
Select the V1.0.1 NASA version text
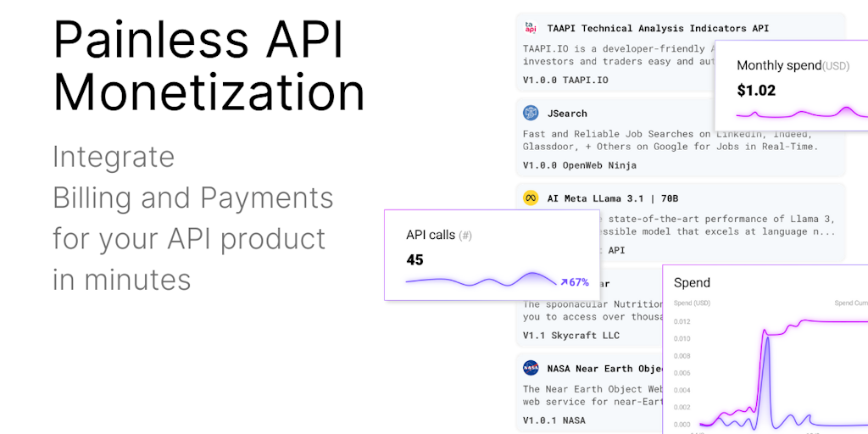pos(554,420)
